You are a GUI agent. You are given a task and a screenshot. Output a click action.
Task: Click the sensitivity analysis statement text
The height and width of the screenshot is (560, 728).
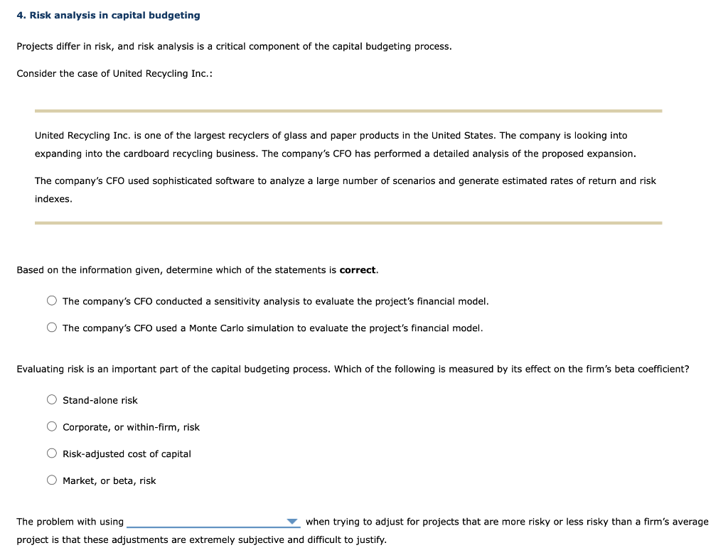[x=275, y=301]
